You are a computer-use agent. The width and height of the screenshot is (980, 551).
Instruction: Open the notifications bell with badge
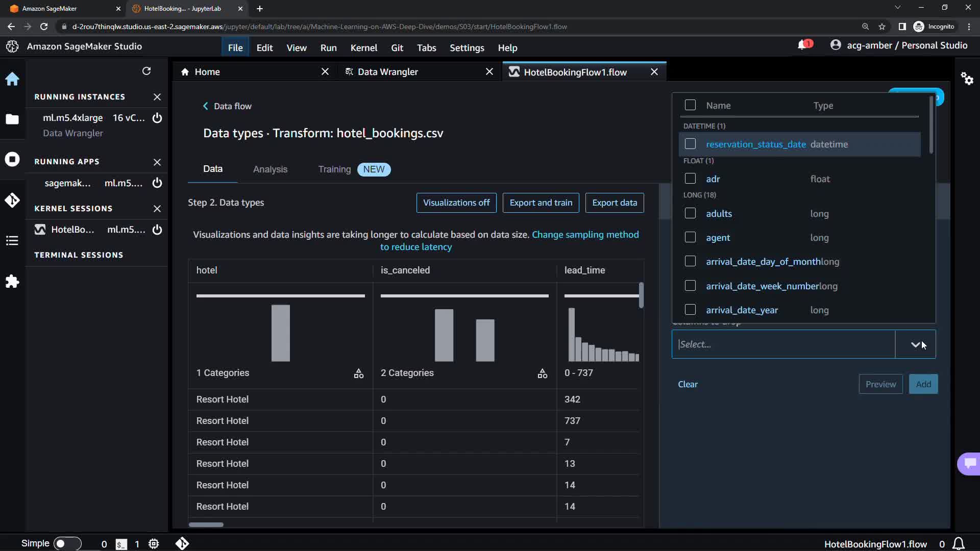[x=803, y=45]
